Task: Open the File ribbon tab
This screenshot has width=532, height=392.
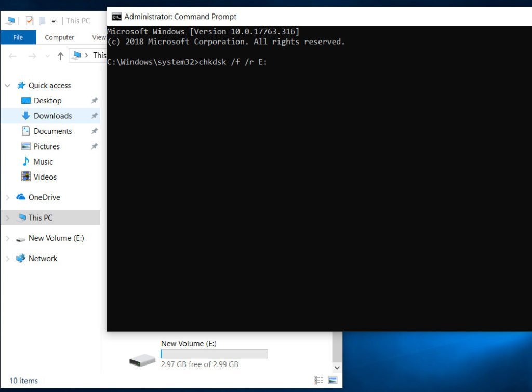Action: pos(18,37)
